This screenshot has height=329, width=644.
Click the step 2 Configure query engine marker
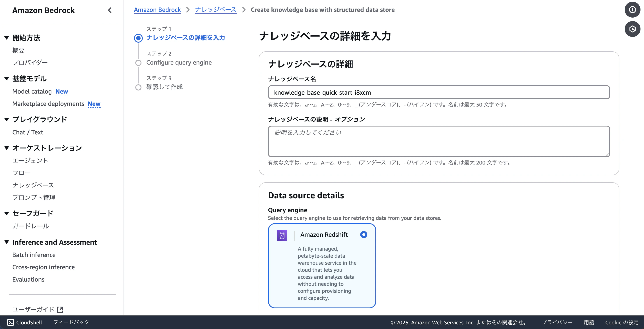[x=138, y=63]
